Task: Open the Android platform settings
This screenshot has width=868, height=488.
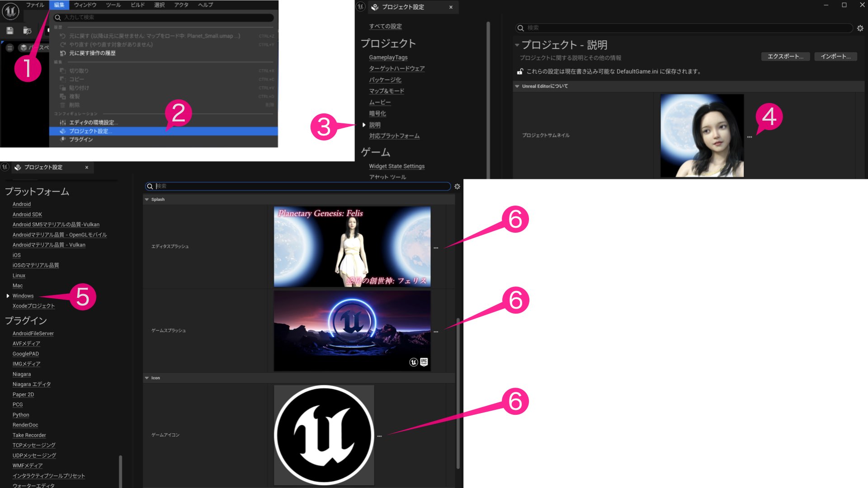Action: pos(22,204)
